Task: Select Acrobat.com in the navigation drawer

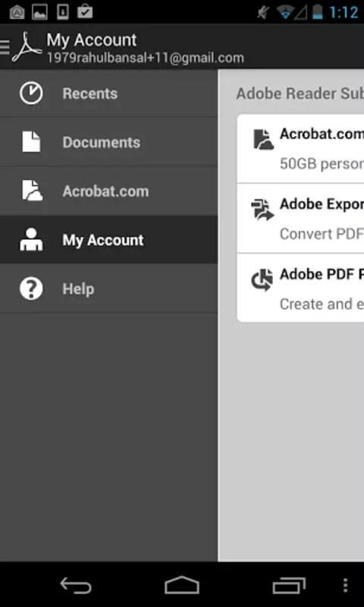Action: click(108, 191)
